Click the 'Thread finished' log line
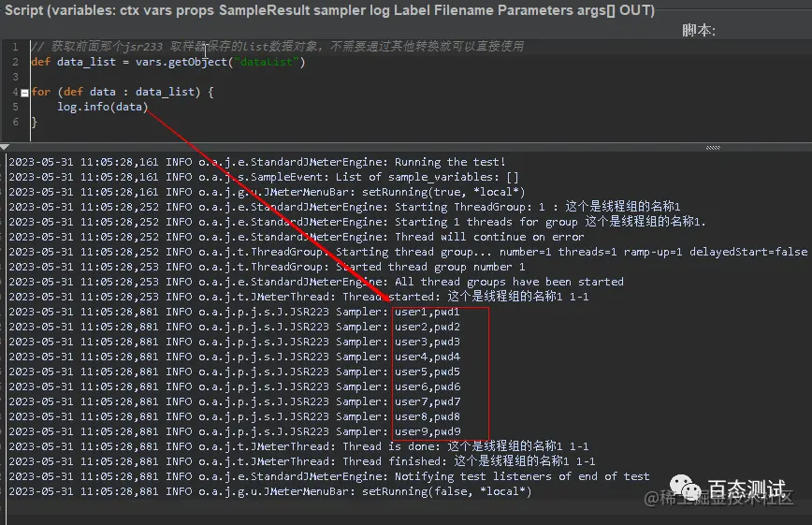Image resolution: width=812 pixels, height=525 pixels. click(x=302, y=461)
